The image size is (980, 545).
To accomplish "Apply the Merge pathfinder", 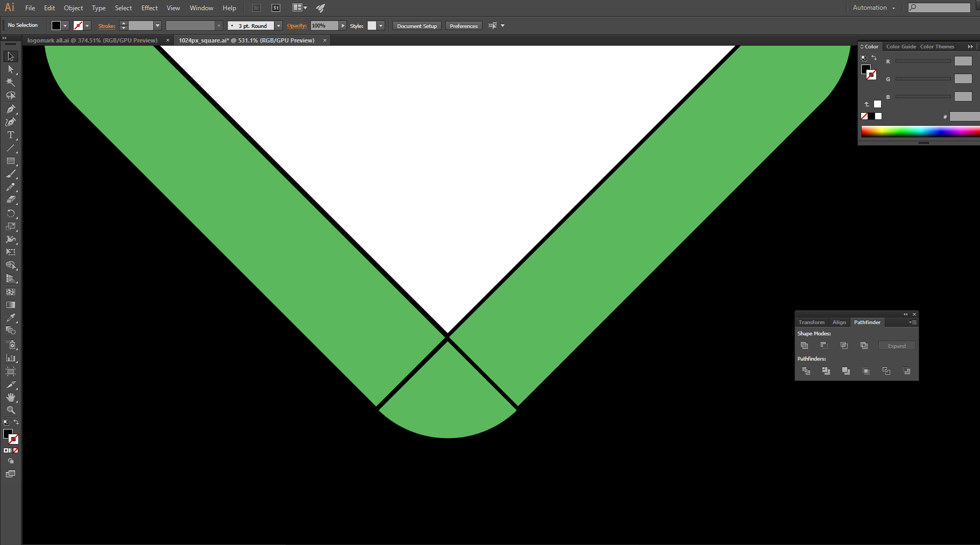I will pyautogui.click(x=846, y=371).
